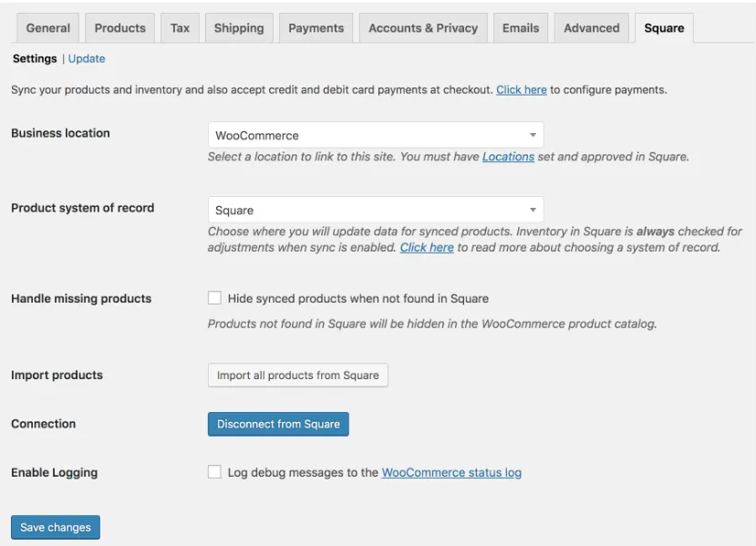This screenshot has width=756, height=546.
Task: Select the Square tab
Action: [x=664, y=28]
